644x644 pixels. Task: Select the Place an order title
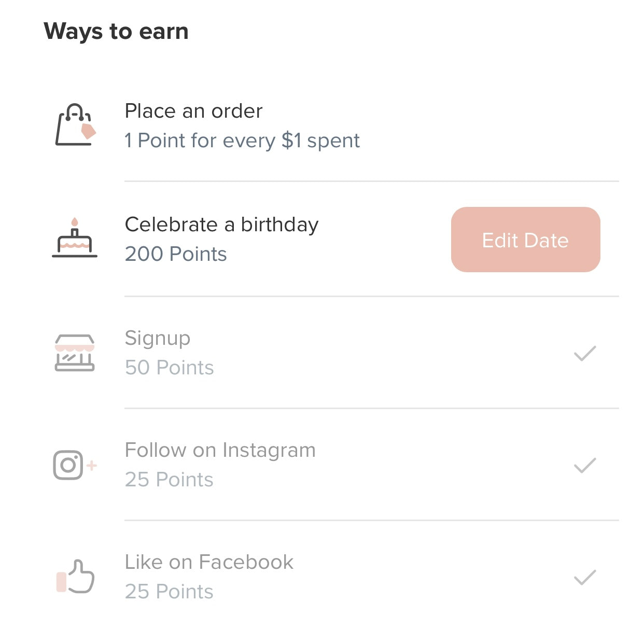pos(193,111)
